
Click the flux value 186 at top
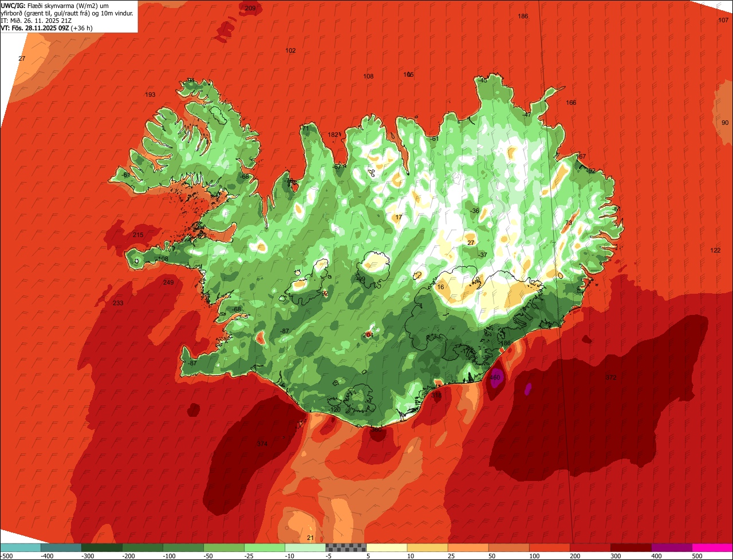(x=523, y=16)
